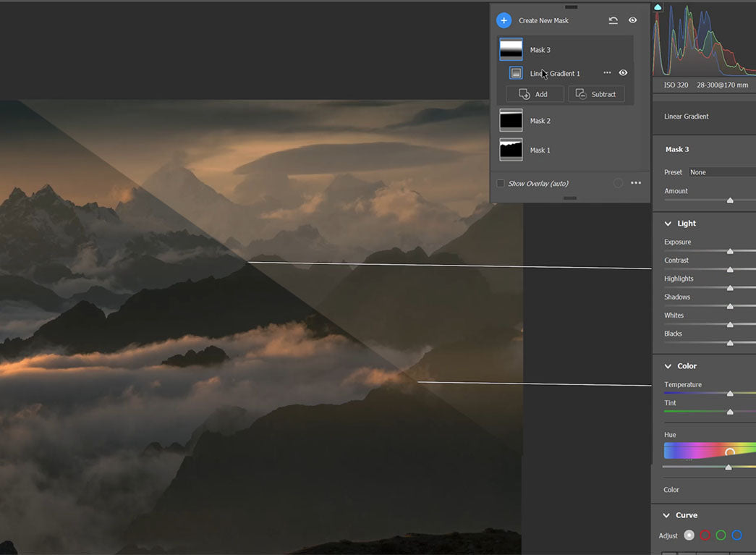Viewport: 756px width, 555px height.
Task: Toggle visibility of all masks eye icon
Action: pos(633,21)
